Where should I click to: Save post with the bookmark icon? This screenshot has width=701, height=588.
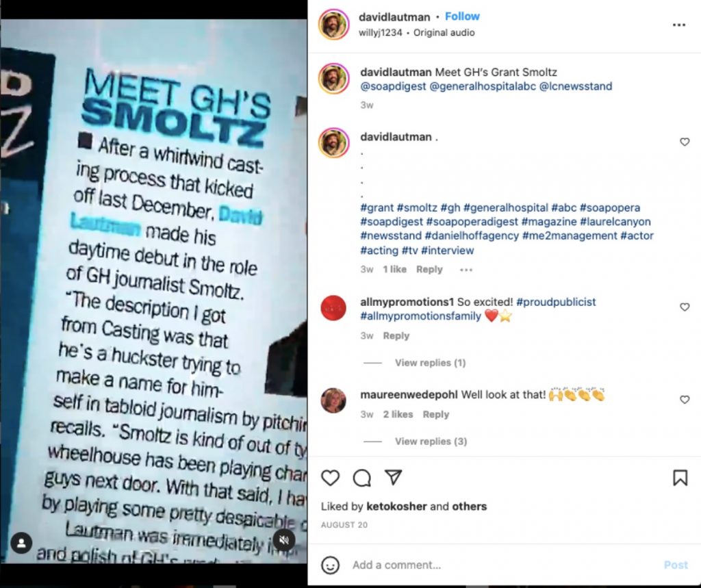click(680, 478)
